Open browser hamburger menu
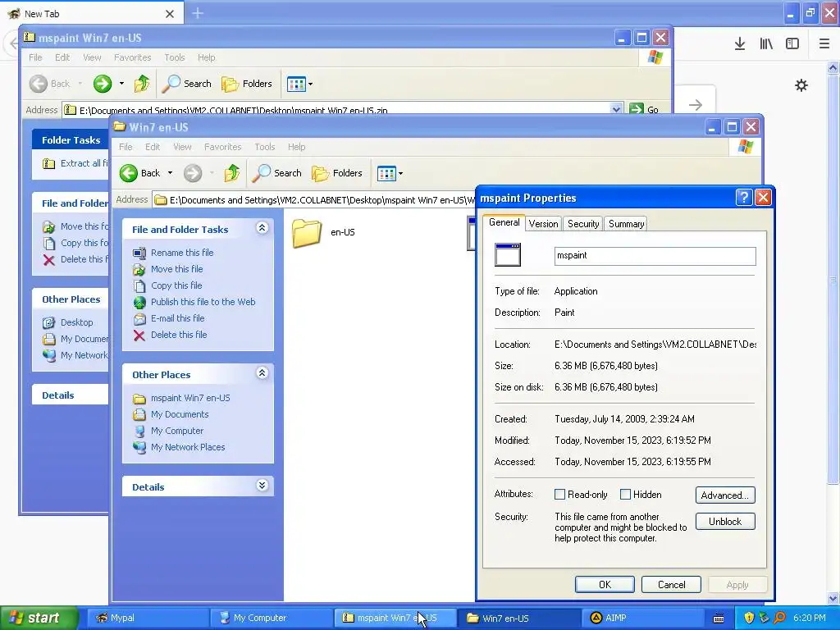 [x=824, y=44]
